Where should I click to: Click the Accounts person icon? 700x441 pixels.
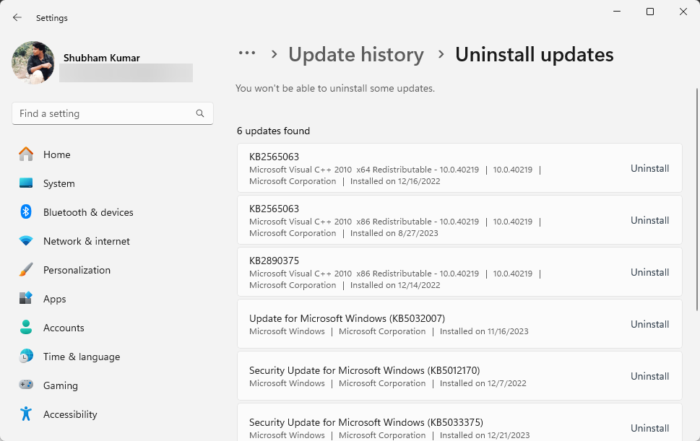point(26,328)
